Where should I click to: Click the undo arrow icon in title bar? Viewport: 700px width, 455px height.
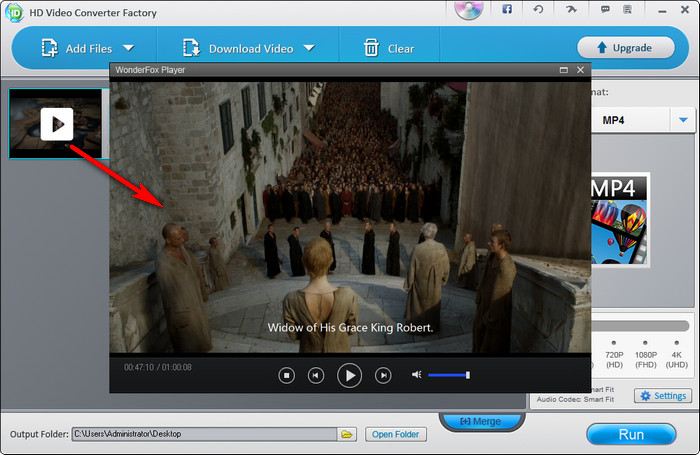(x=538, y=9)
